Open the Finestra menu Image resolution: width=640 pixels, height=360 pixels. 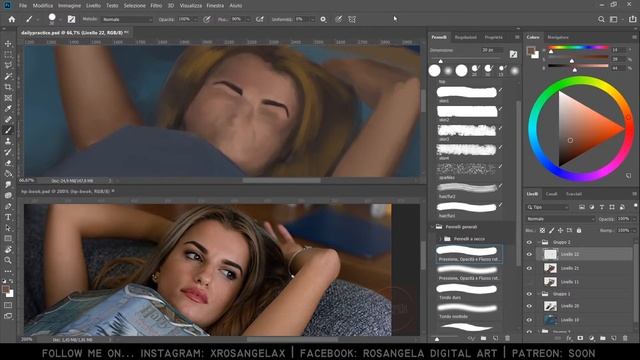click(x=215, y=6)
